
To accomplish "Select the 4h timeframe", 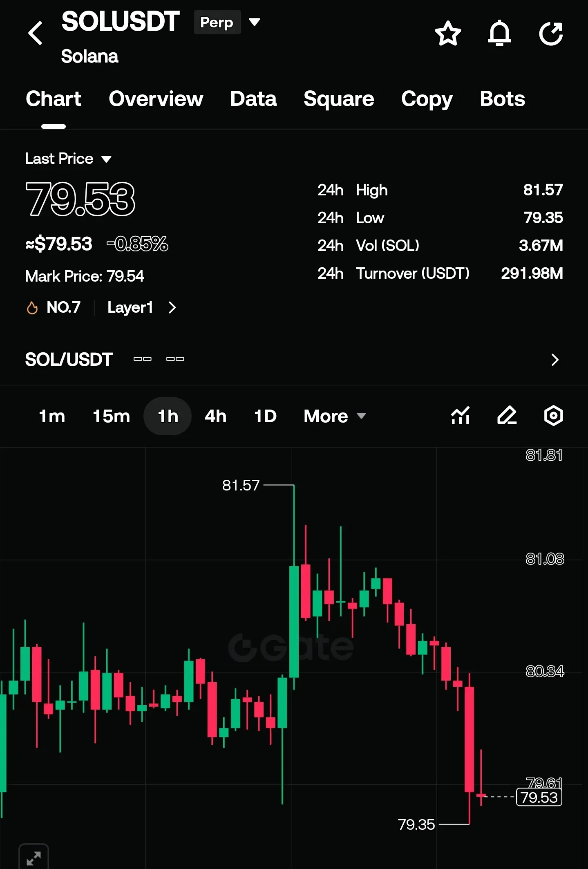I will (216, 417).
